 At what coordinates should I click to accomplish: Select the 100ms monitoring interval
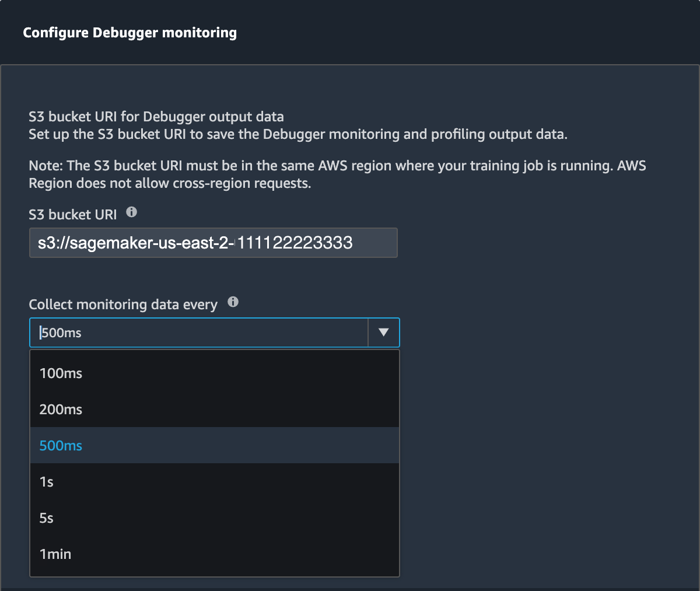[61, 373]
